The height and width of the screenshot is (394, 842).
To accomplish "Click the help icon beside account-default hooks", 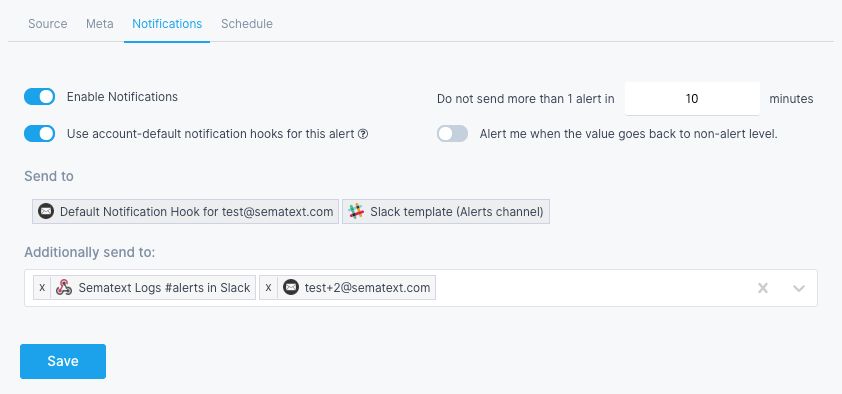I will pyautogui.click(x=363, y=134).
